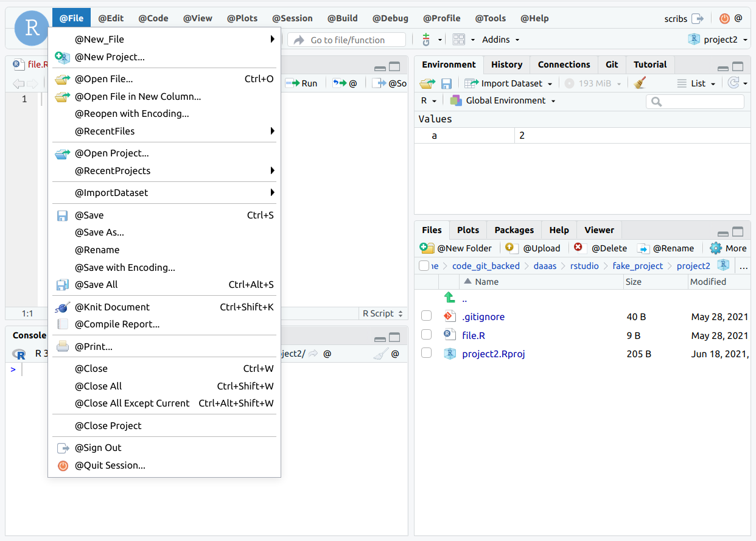Maximize the Environment pane
The height and width of the screenshot is (541, 756).
(738, 67)
